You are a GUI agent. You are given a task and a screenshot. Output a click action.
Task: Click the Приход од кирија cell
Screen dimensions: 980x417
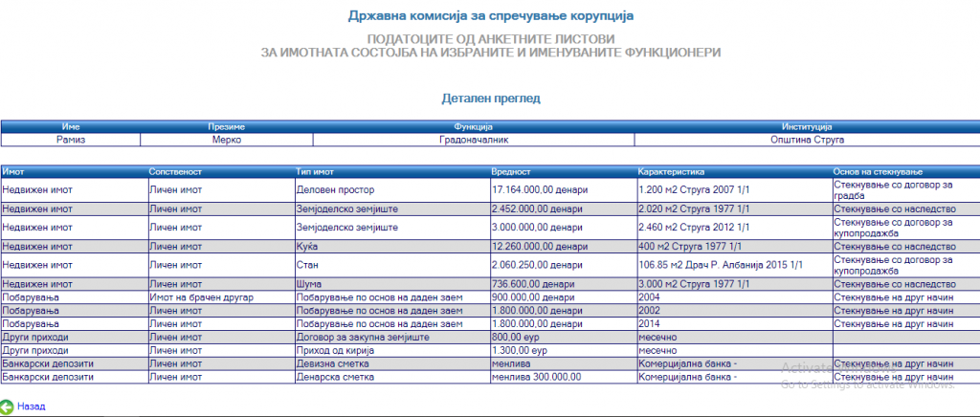tap(335, 351)
